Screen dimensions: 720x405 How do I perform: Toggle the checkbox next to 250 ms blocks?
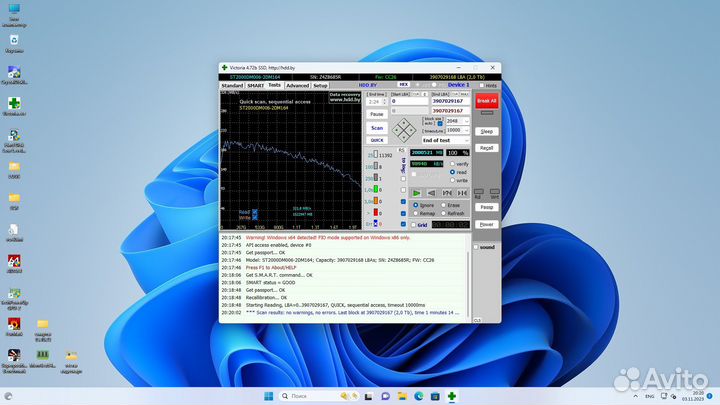[x=403, y=179]
